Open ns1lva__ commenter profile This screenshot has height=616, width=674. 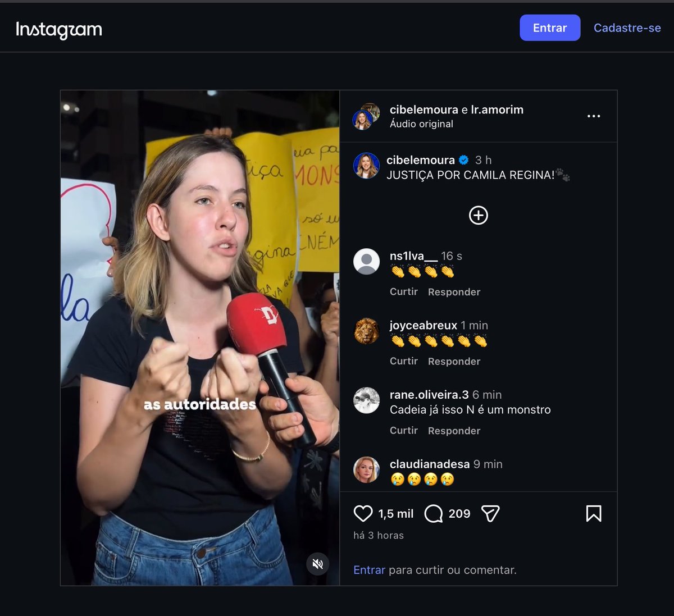pos(413,256)
